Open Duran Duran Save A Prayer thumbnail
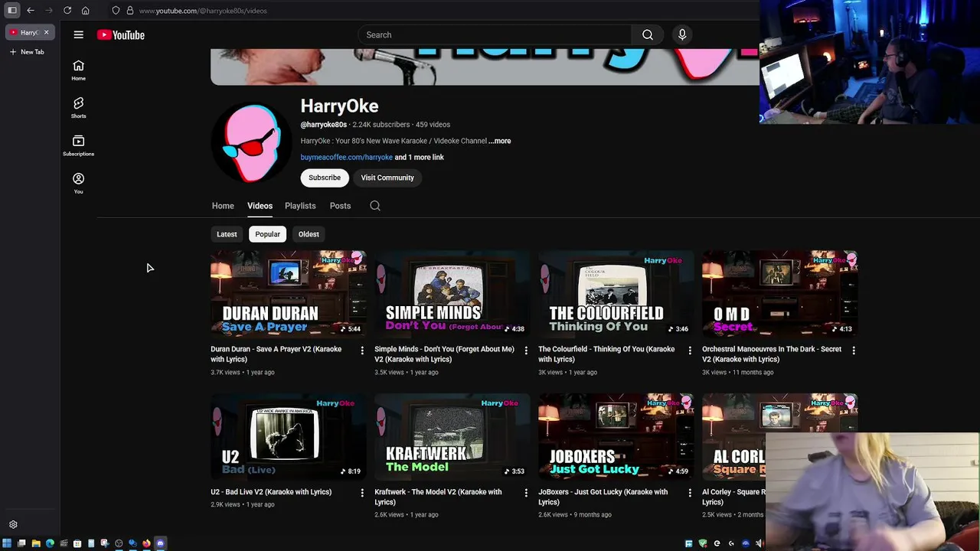 click(289, 294)
